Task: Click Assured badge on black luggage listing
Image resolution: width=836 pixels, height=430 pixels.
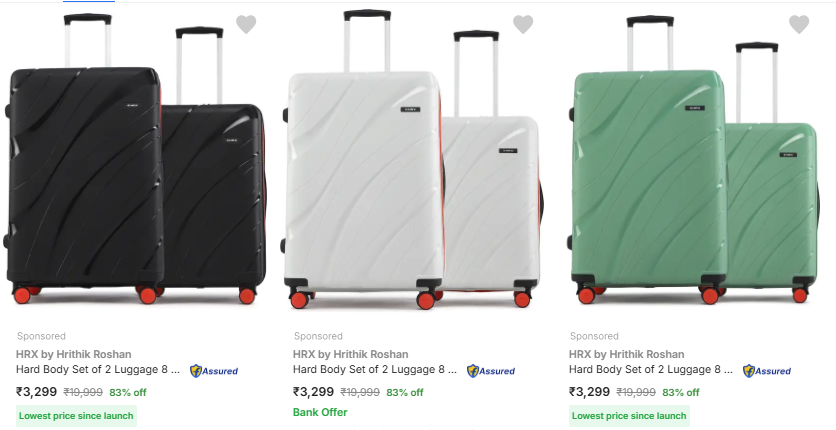Action: pyautogui.click(x=214, y=371)
